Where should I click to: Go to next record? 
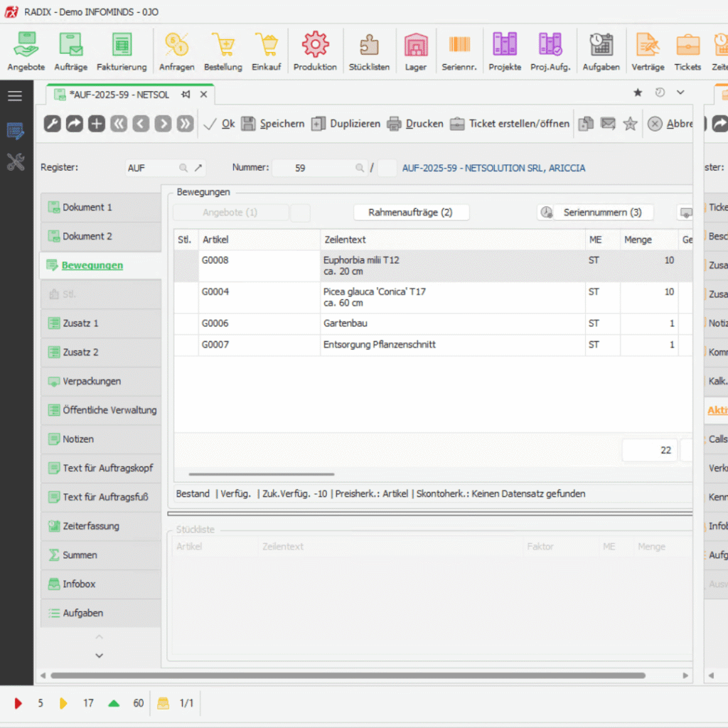coord(163,124)
